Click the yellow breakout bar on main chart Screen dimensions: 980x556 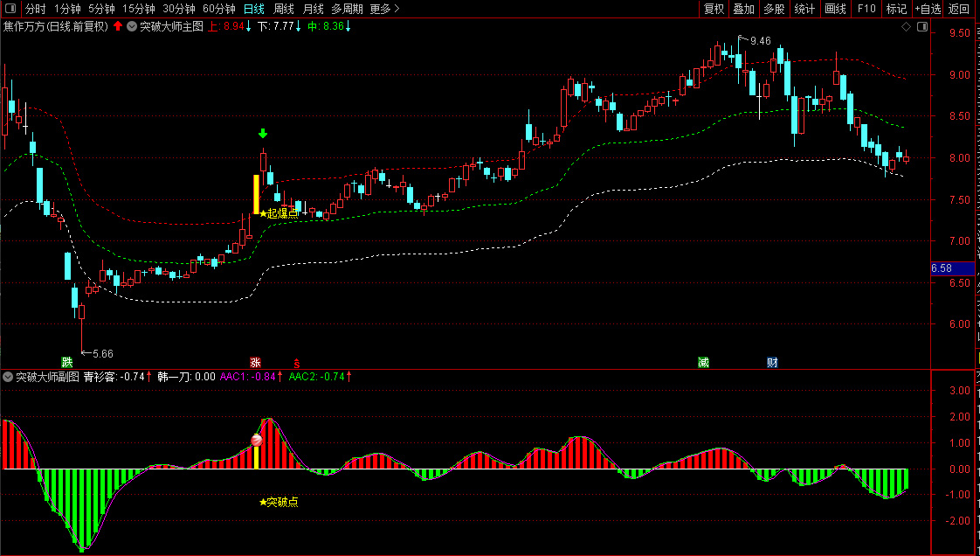click(256, 194)
